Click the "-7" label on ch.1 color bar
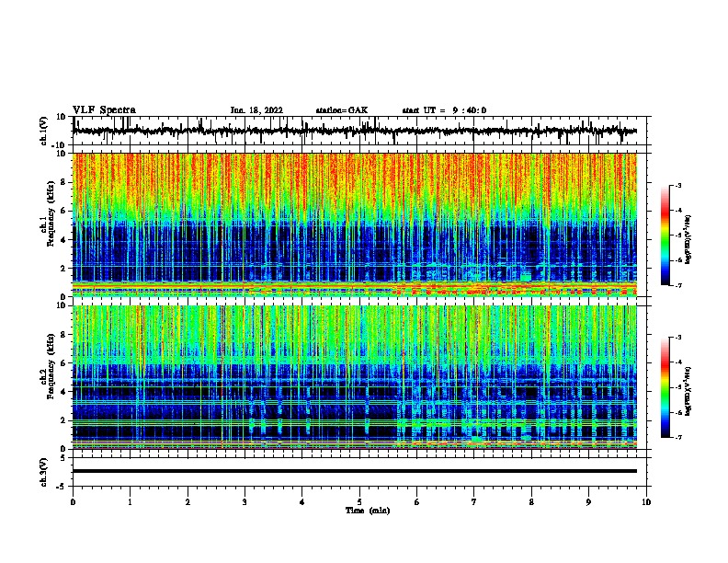 click(x=677, y=285)
